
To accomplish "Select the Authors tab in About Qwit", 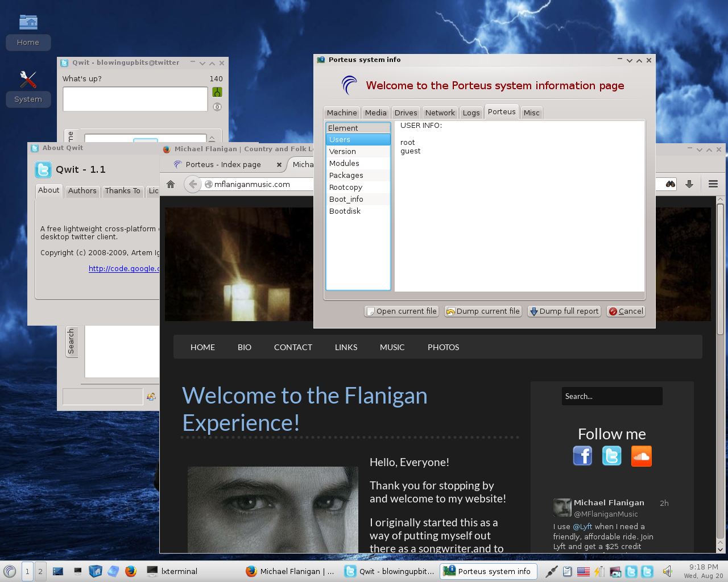I will coord(82,191).
